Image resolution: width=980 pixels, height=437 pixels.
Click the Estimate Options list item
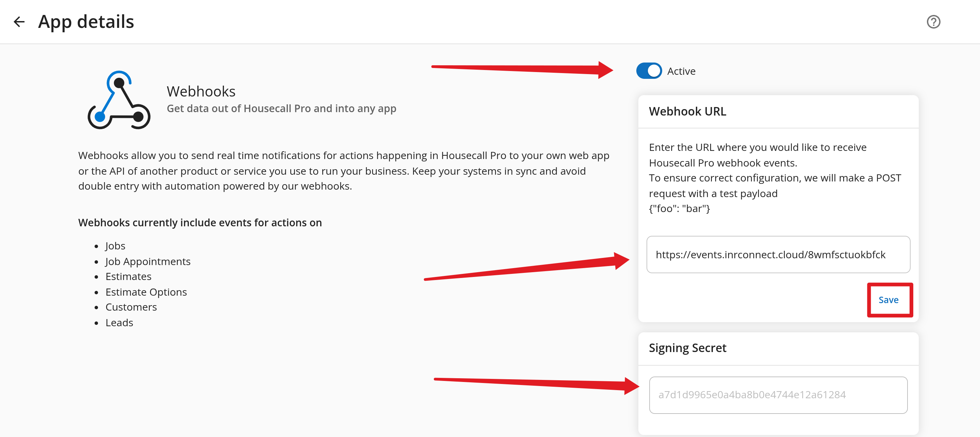pos(146,292)
